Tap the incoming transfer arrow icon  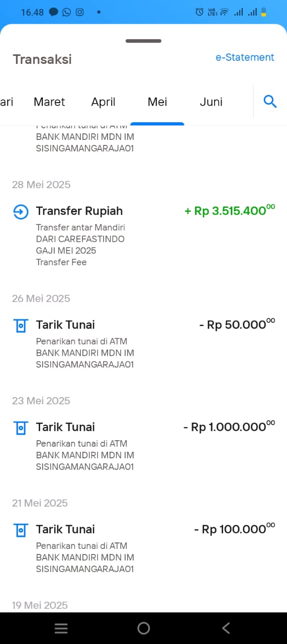coord(21,212)
